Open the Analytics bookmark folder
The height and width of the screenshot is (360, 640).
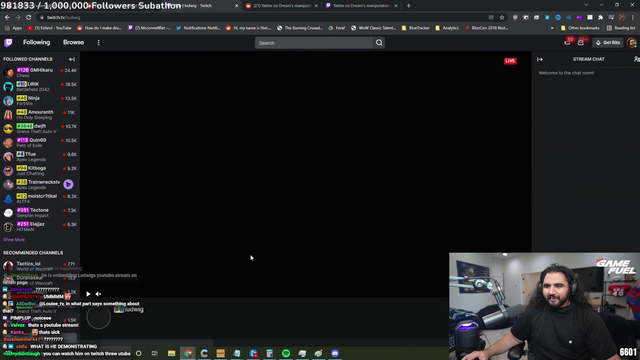[447, 28]
